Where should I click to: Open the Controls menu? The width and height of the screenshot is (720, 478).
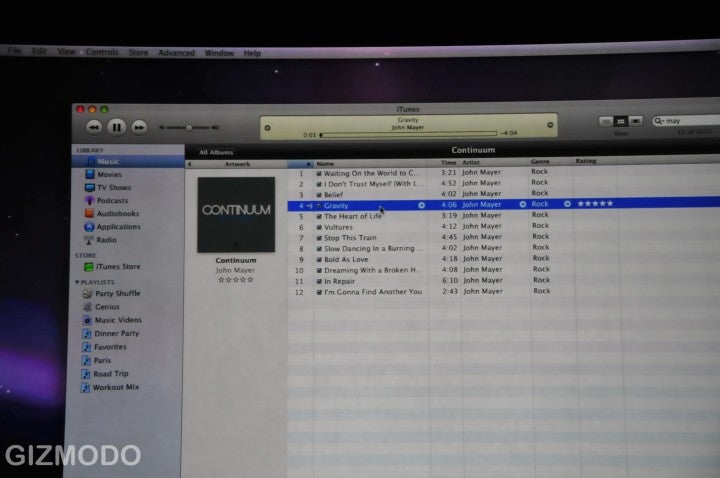[102, 52]
